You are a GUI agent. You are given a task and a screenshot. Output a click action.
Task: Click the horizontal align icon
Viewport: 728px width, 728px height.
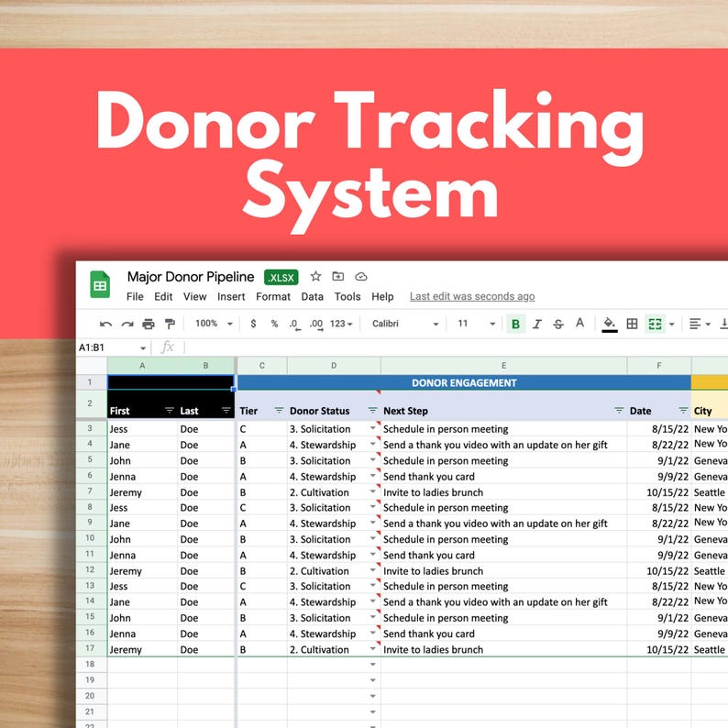pos(695,324)
